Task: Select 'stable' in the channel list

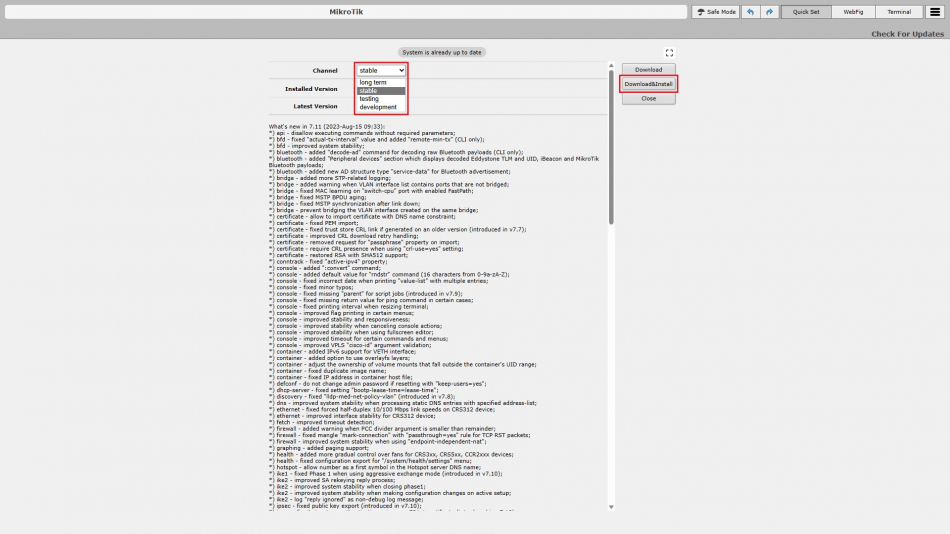Action: [368, 91]
